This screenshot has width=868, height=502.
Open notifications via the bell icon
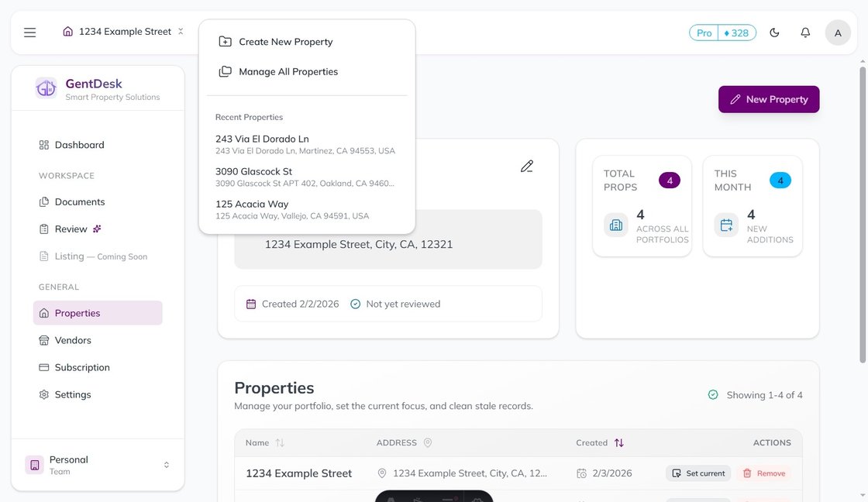click(x=805, y=32)
